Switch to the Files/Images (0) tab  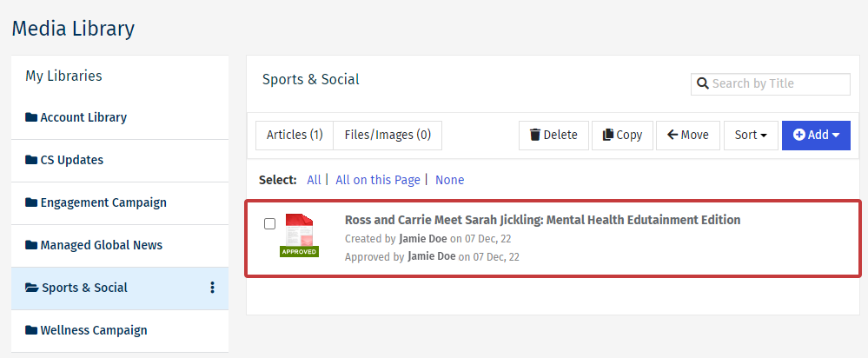388,135
